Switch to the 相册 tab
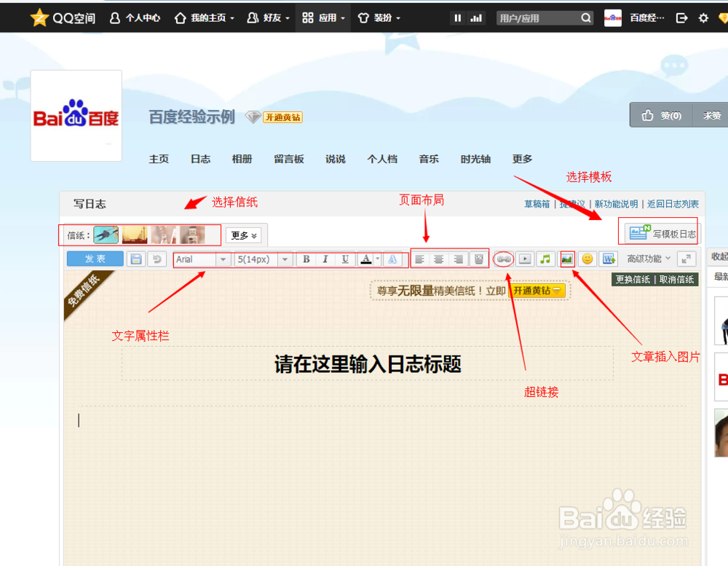 pos(242,158)
